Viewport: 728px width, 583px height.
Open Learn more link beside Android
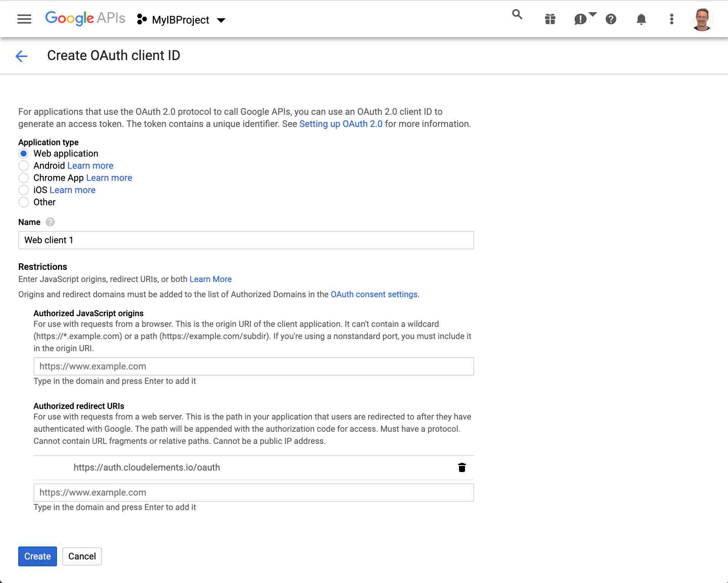(x=90, y=166)
